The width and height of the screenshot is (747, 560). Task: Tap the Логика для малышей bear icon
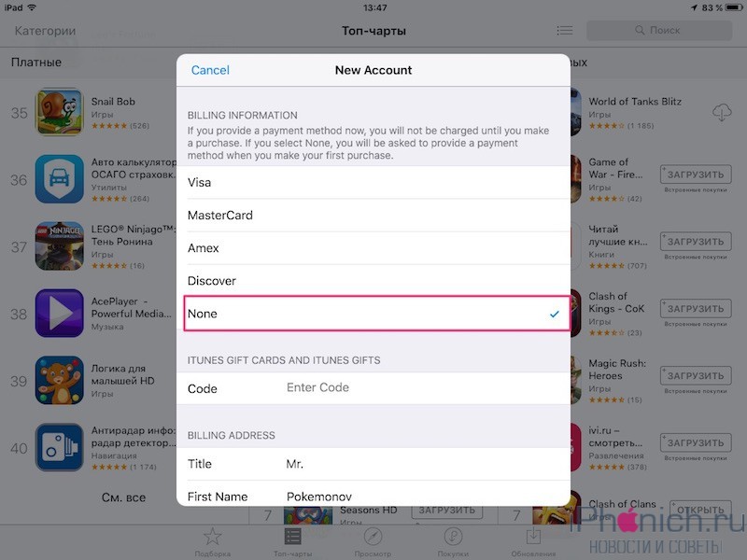[59, 380]
